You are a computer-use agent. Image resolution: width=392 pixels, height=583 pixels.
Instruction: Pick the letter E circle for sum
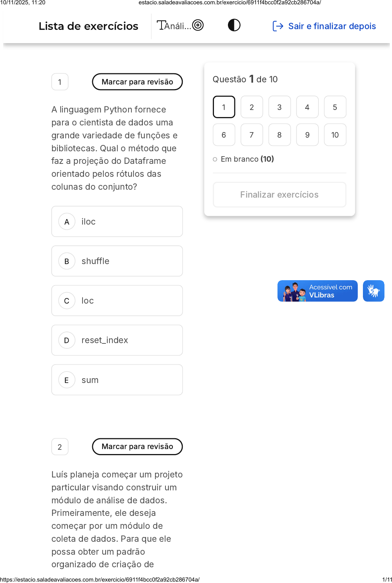[x=67, y=380]
